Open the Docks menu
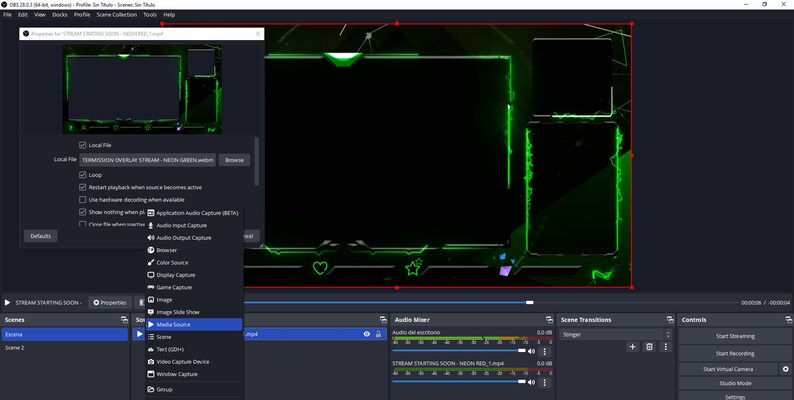 pyautogui.click(x=60, y=15)
